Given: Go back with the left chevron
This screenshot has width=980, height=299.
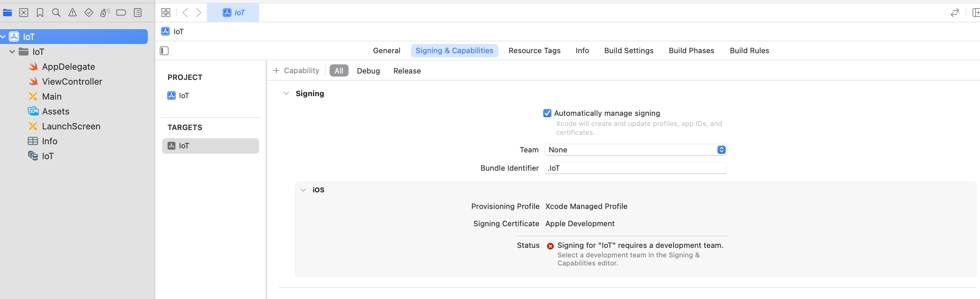Looking at the screenshot, I should click(185, 13).
